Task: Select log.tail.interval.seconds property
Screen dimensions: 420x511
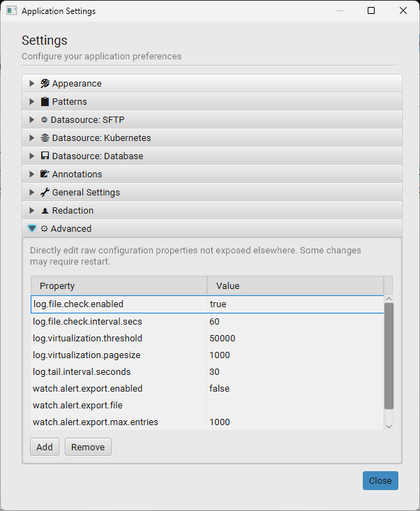Action: [x=82, y=372]
